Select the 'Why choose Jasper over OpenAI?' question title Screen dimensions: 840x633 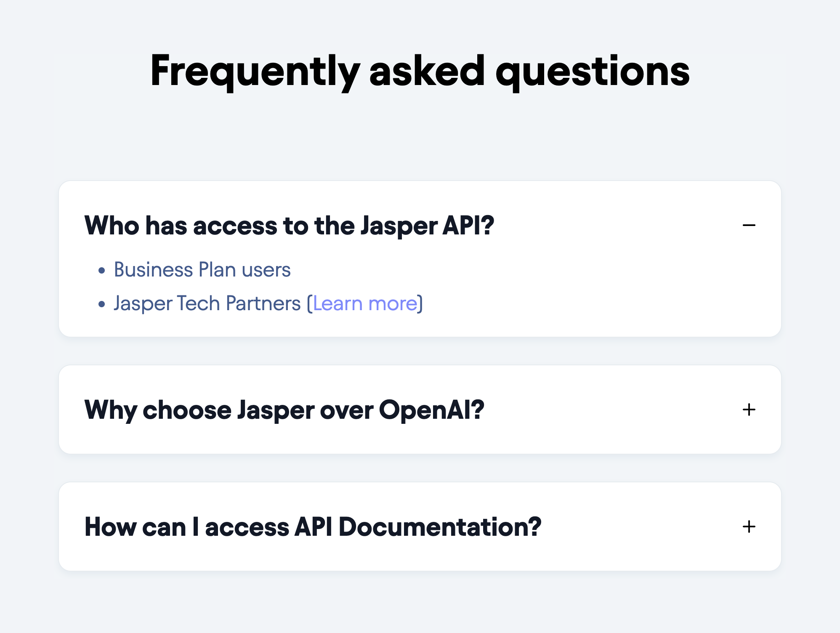pyautogui.click(x=284, y=410)
